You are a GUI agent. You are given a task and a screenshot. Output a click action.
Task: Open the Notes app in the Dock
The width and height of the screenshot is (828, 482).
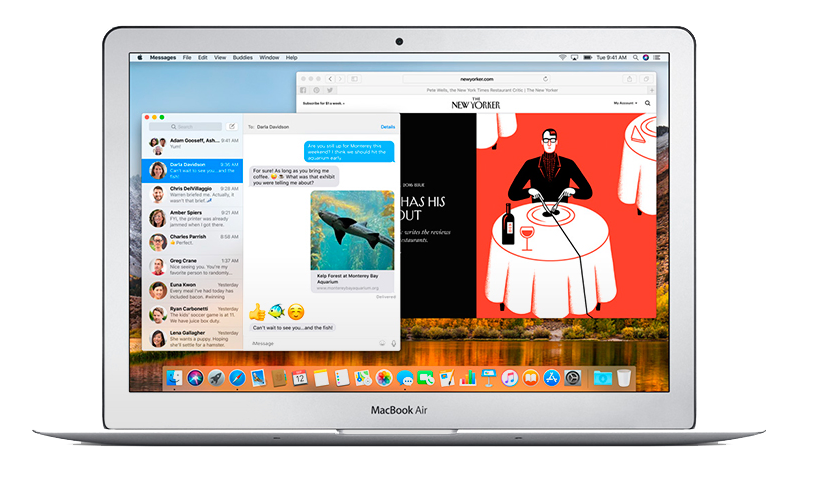pos(321,378)
